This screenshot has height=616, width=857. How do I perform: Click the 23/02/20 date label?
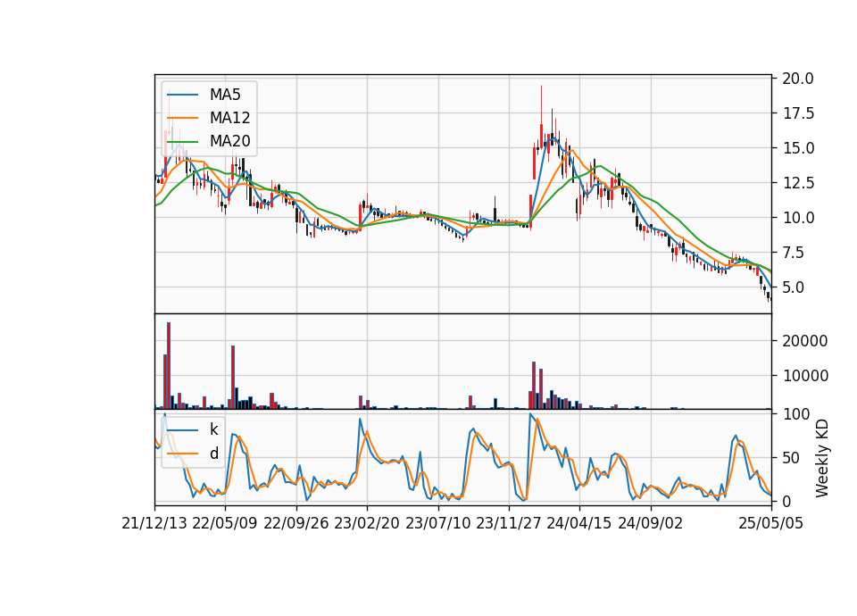[367, 523]
